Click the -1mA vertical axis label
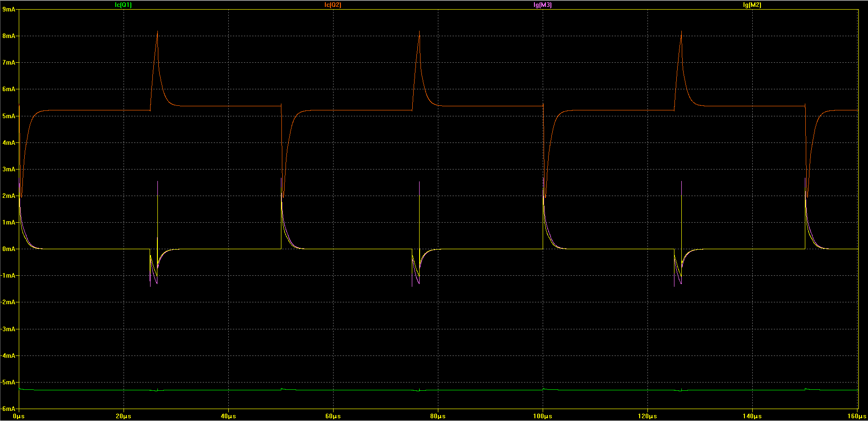The height and width of the screenshot is (421, 868). 8,275
